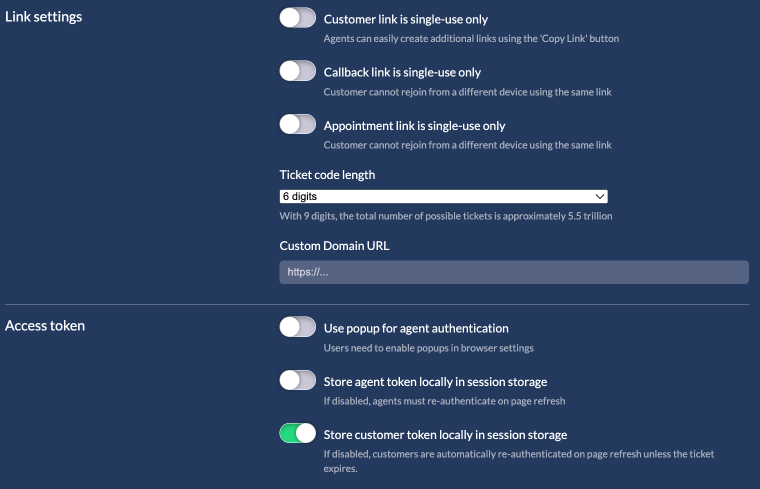760x489 pixels.
Task: Click the chevron arrow of the 6 digits dropdown
Action: (600, 197)
